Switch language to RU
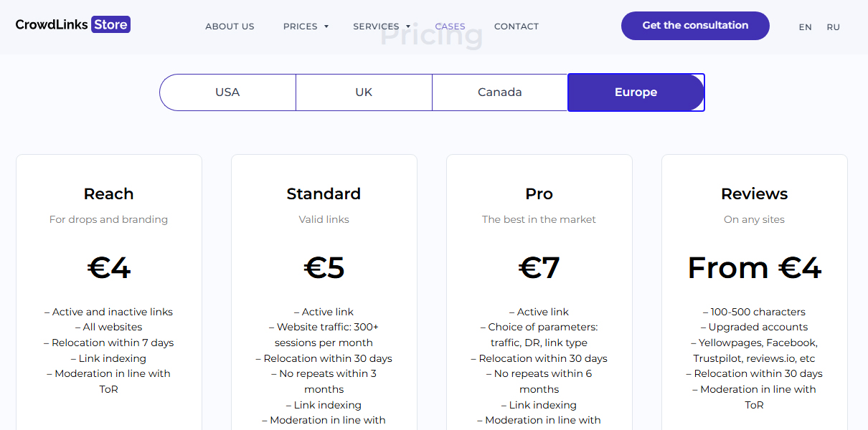 [x=833, y=27]
